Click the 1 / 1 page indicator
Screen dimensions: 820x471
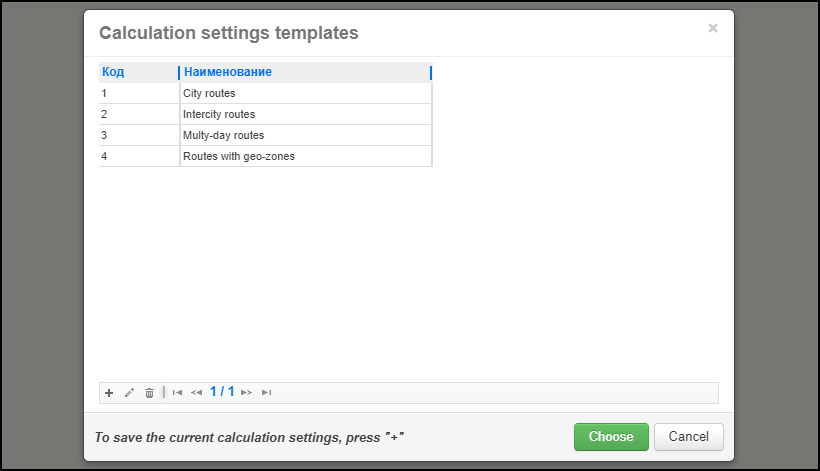pos(222,392)
